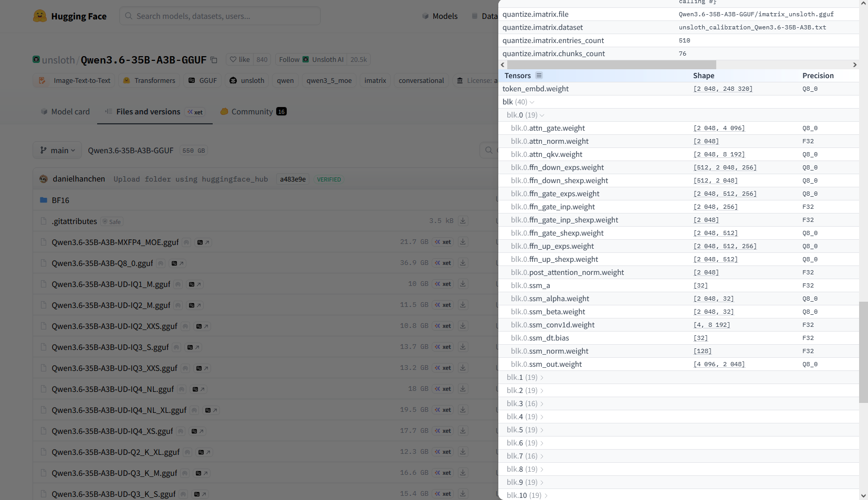Image resolution: width=868 pixels, height=500 pixels.
Task: Switch to Files and versions tab
Action: coord(155,112)
